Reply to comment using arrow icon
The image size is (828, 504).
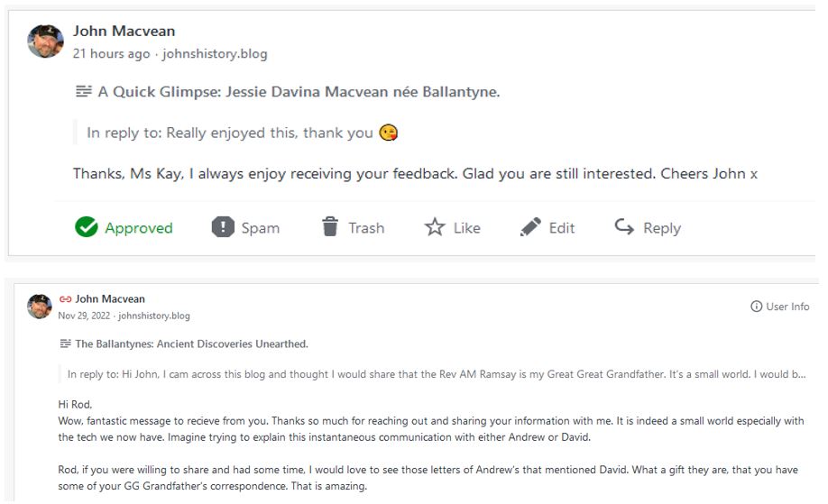[x=624, y=228]
